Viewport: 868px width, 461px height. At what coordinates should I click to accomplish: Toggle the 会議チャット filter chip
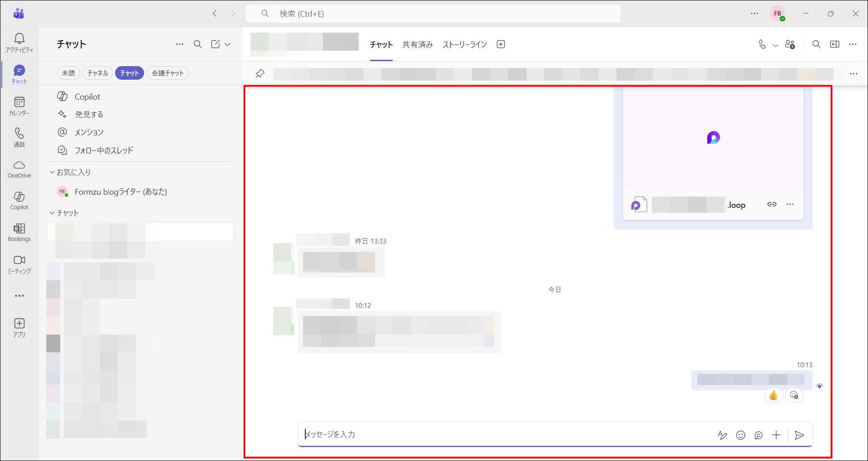click(168, 73)
